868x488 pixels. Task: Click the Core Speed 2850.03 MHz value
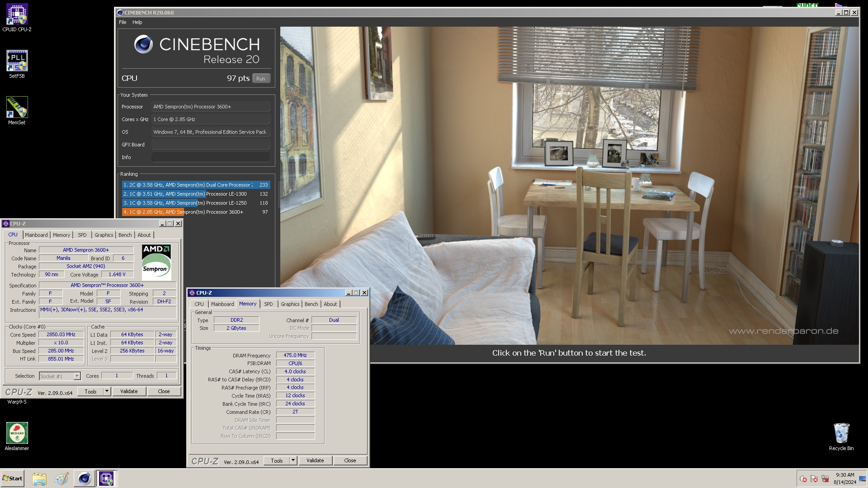click(61, 335)
